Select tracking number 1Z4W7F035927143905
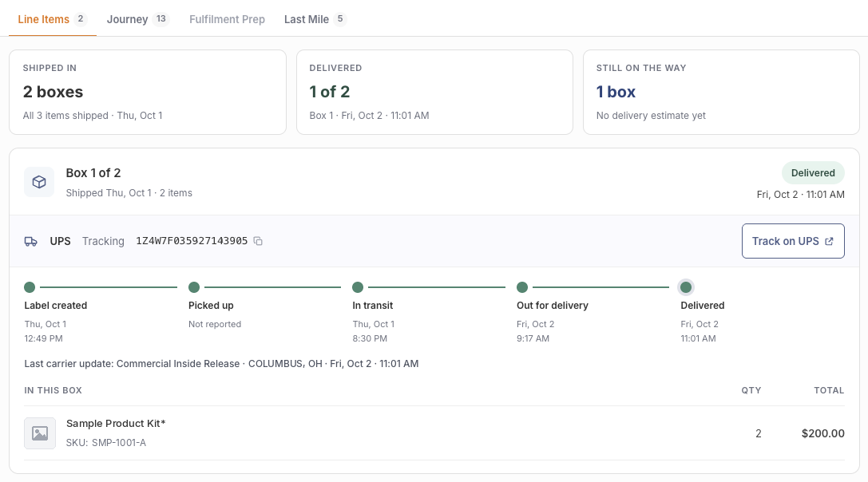Viewport: 868px width, 482px height. (x=192, y=241)
